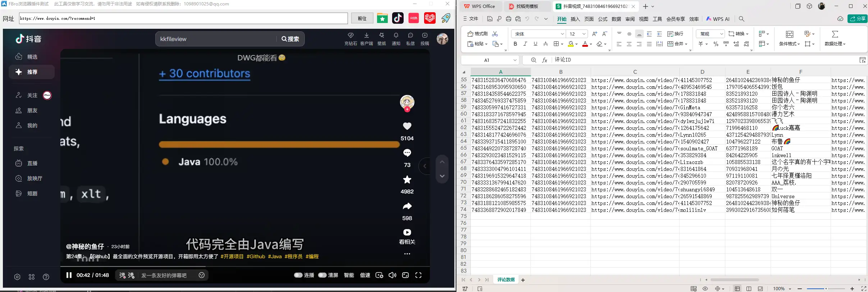The width and height of the screenshot is (868, 292).
Task: Click the zoom slider in status bar
Action: click(826, 289)
